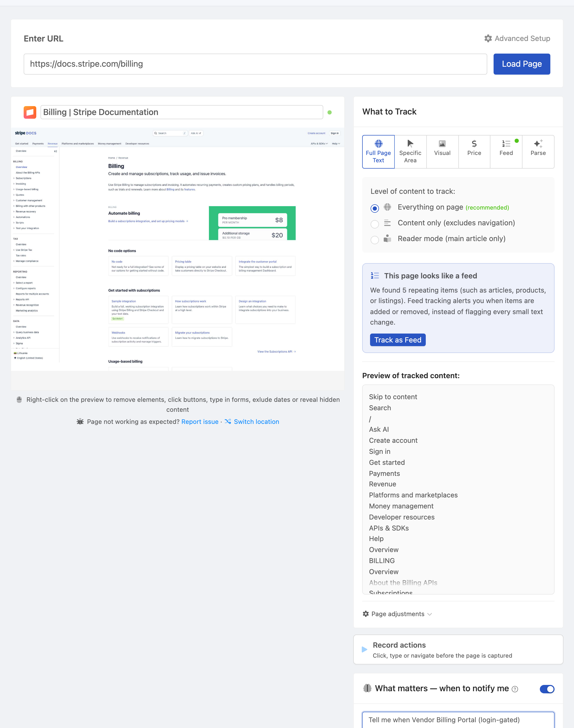Click Advanced Setup link text
This screenshot has width=574, height=728.
click(x=522, y=38)
